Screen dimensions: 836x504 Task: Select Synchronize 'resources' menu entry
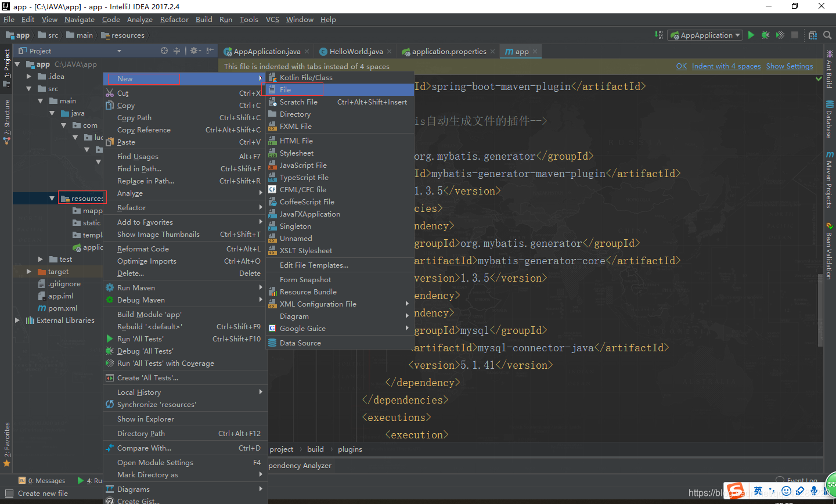(x=185, y=405)
